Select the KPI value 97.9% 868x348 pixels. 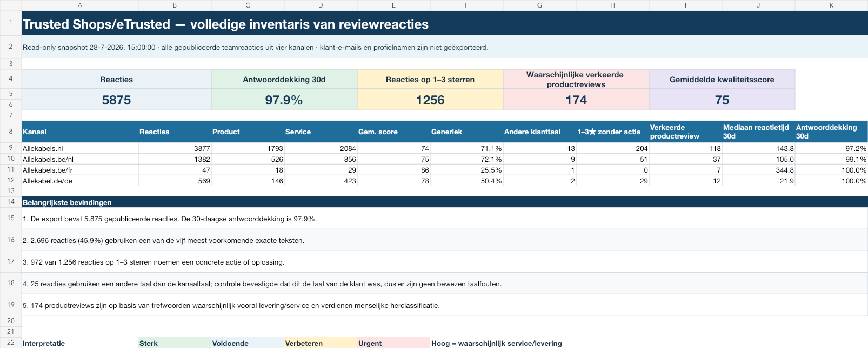coord(284,100)
